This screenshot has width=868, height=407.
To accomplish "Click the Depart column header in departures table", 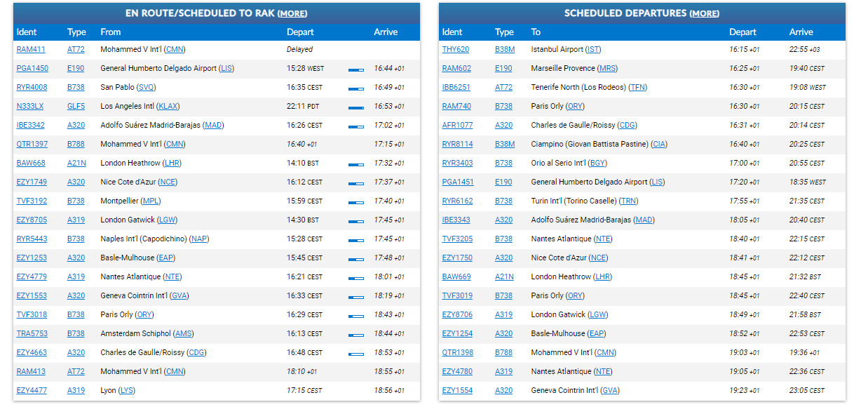I will (x=742, y=32).
